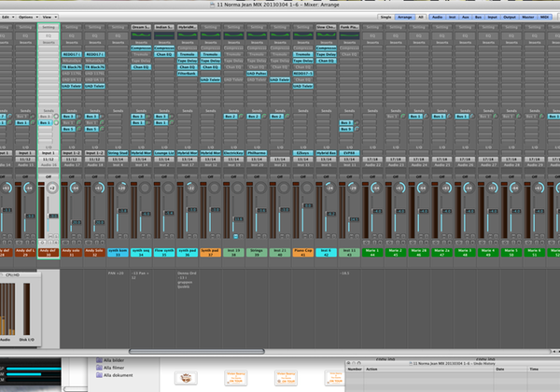
Task: Click the volume fader on Andy def 30
Action: [x=53, y=216]
